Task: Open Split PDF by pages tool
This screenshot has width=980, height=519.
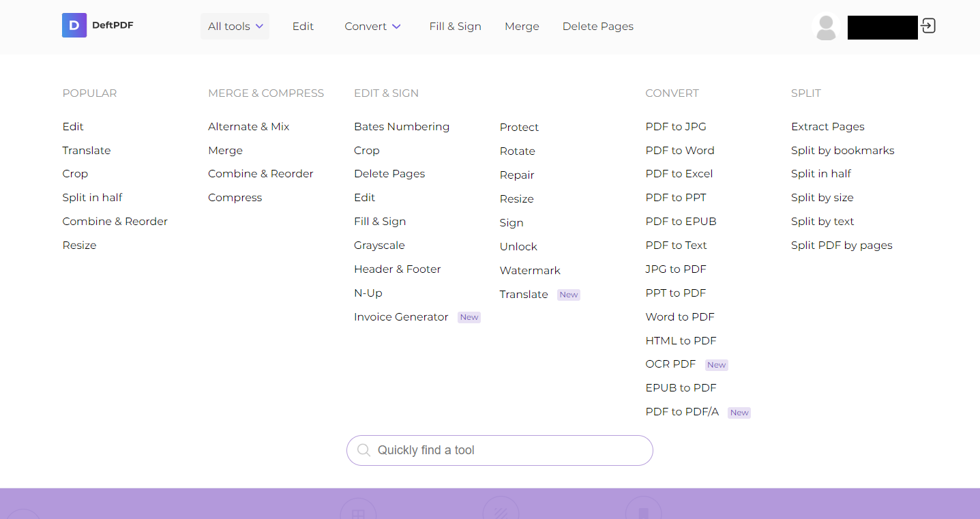Action: point(842,245)
